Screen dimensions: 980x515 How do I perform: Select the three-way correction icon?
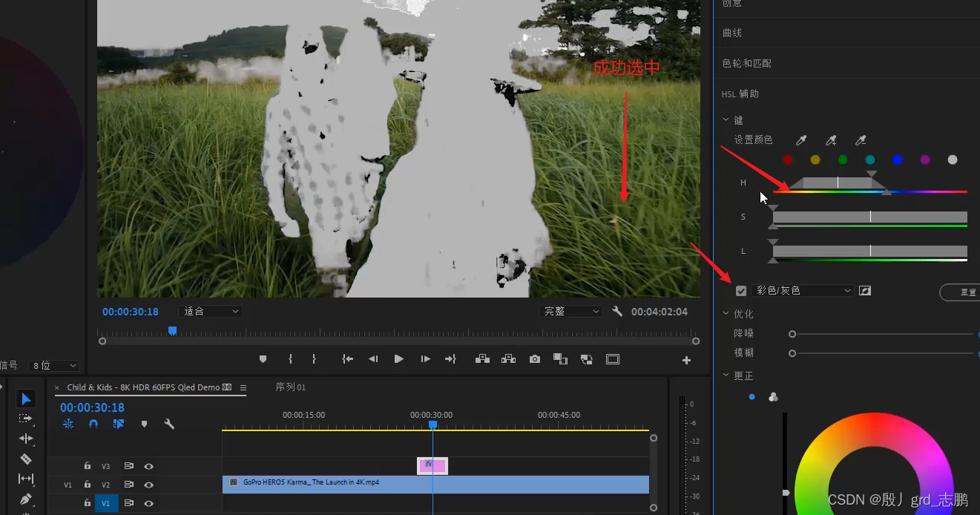pyautogui.click(x=773, y=397)
